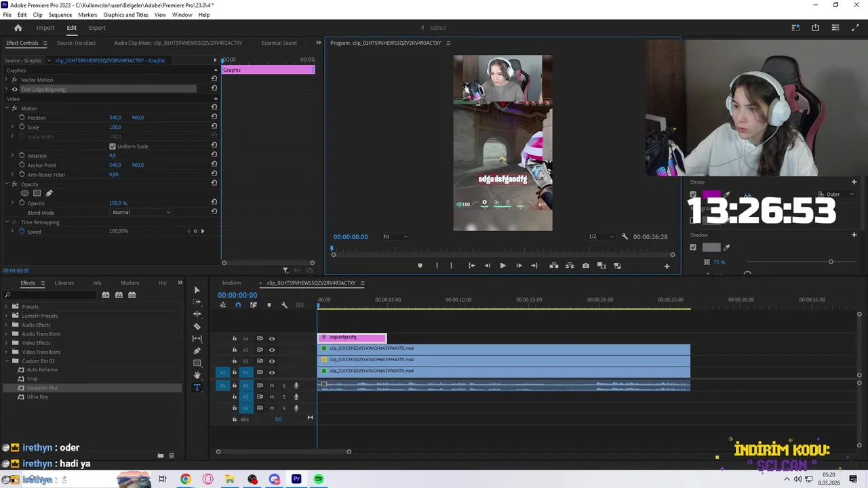
Task: Open the Sequence menu
Action: pyautogui.click(x=60, y=15)
